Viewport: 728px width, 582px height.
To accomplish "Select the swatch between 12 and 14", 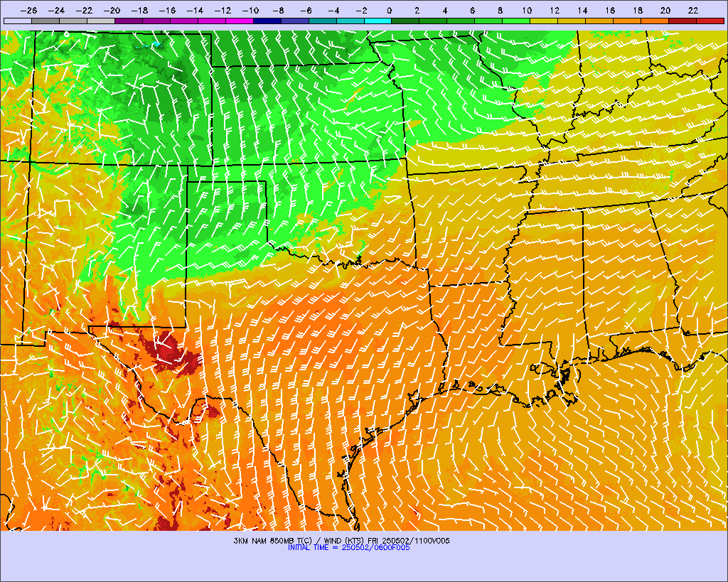I will click(572, 21).
